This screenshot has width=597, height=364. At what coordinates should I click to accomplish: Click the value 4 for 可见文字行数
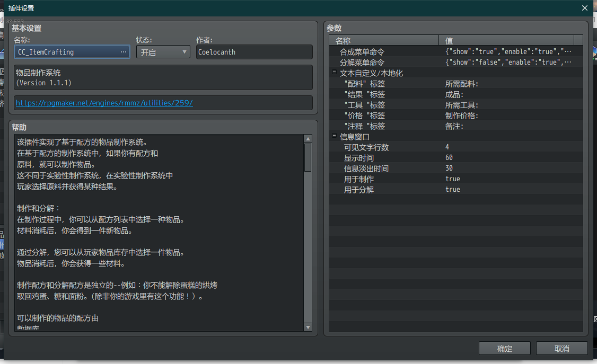click(447, 147)
